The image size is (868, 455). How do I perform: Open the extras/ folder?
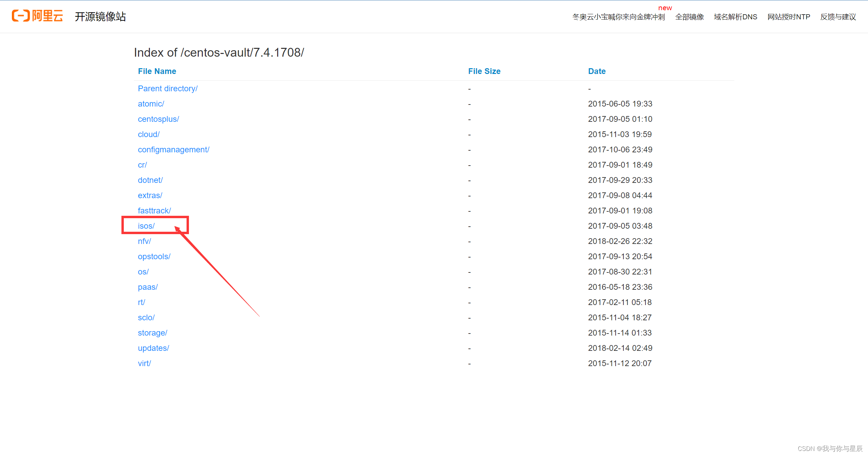(x=150, y=195)
